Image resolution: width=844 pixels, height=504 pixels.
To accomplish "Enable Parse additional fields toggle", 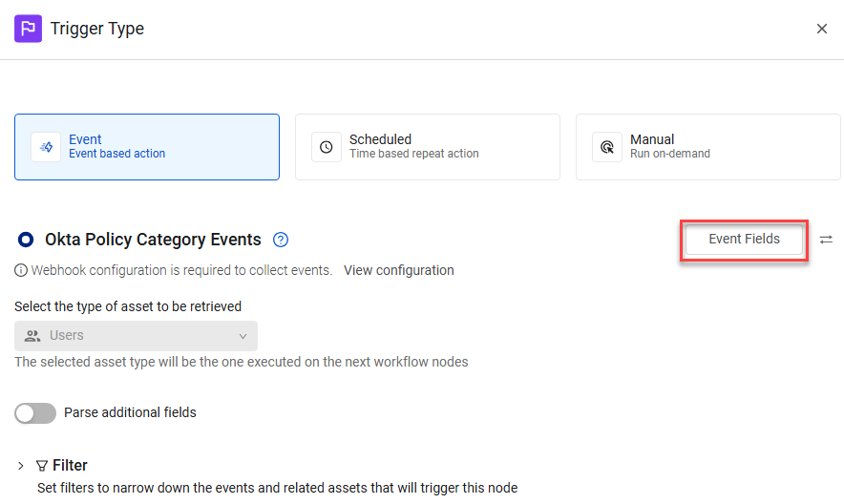I will pos(35,413).
